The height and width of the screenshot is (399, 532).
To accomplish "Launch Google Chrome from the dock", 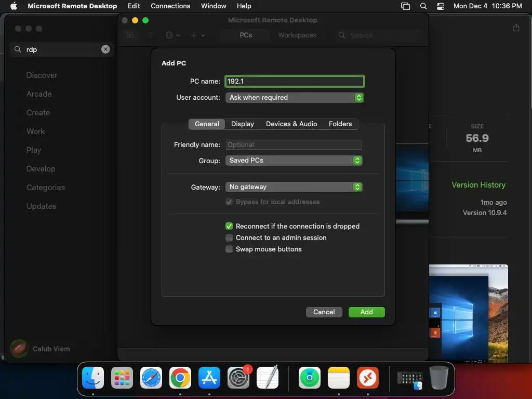I will [180, 377].
